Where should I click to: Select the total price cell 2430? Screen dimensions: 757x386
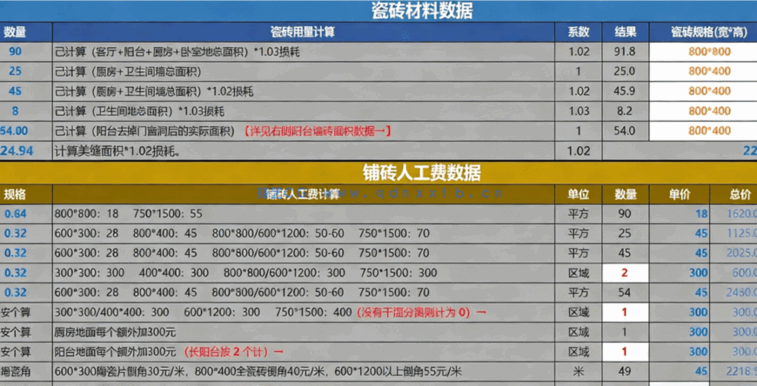click(x=734, y=292)
